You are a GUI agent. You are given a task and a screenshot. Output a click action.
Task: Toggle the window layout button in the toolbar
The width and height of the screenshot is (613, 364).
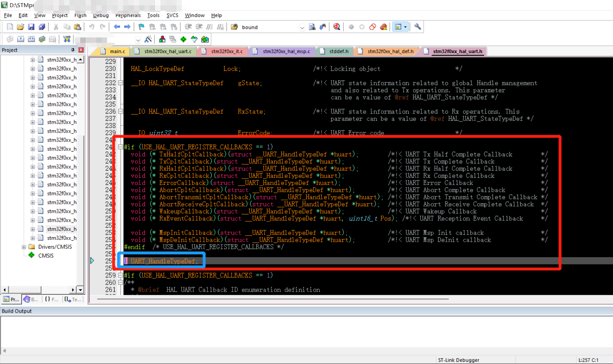398,27
